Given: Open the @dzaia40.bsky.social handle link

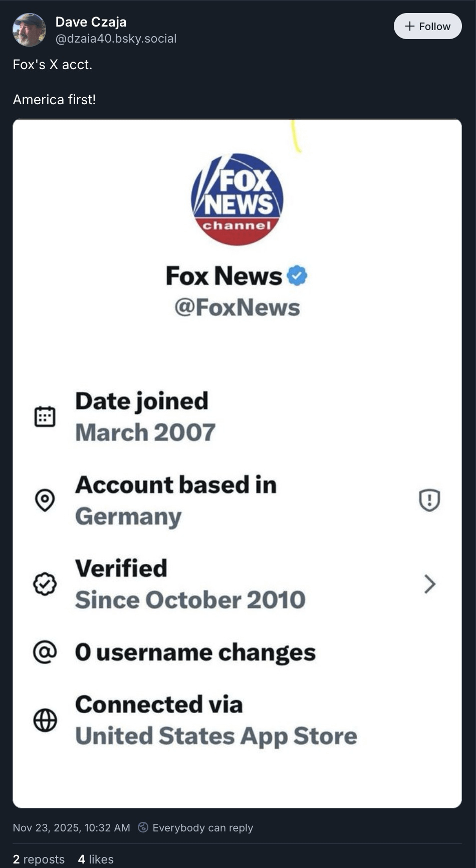Looking at the screenshot, I should click(116, 39).
